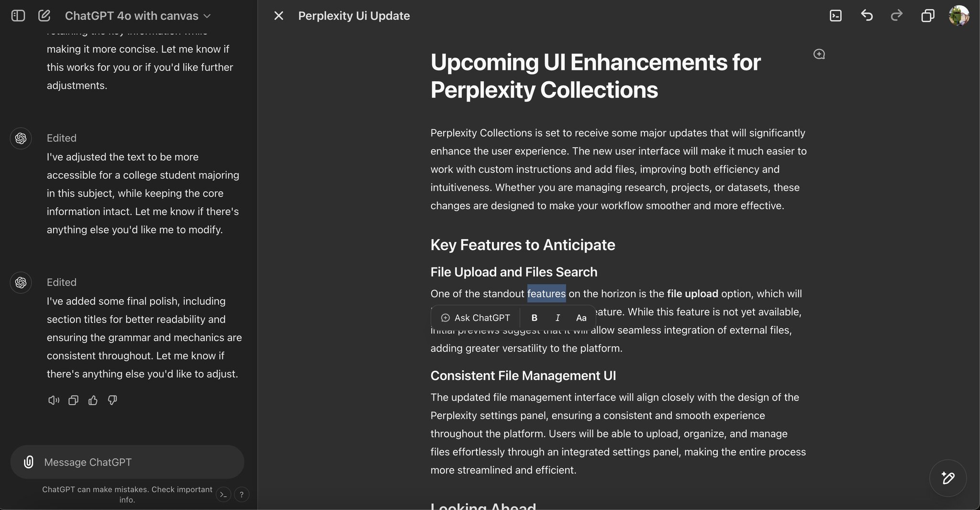Click the 'Perplexity Ui Update' canvas title
980x510 pixels.
click(354, 16)
